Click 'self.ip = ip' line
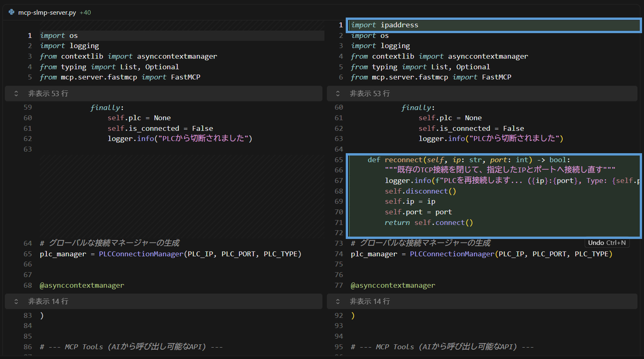 coord(410,202)
